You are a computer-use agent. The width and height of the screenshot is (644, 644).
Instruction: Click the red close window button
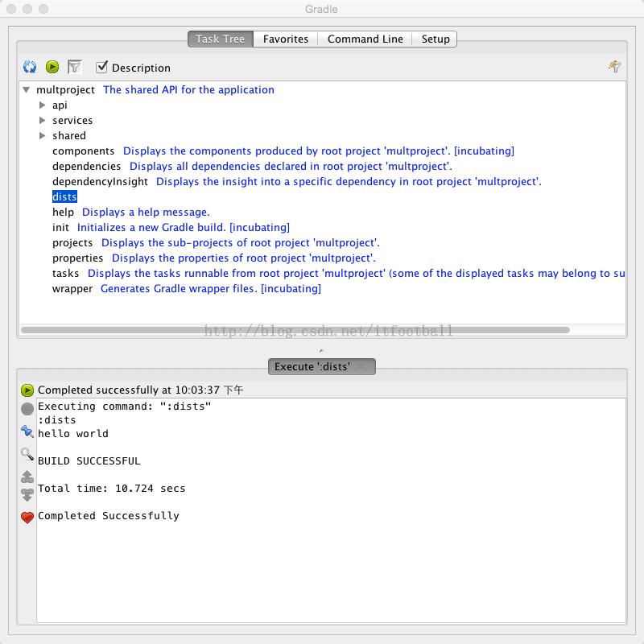click(x=11, y=9)
